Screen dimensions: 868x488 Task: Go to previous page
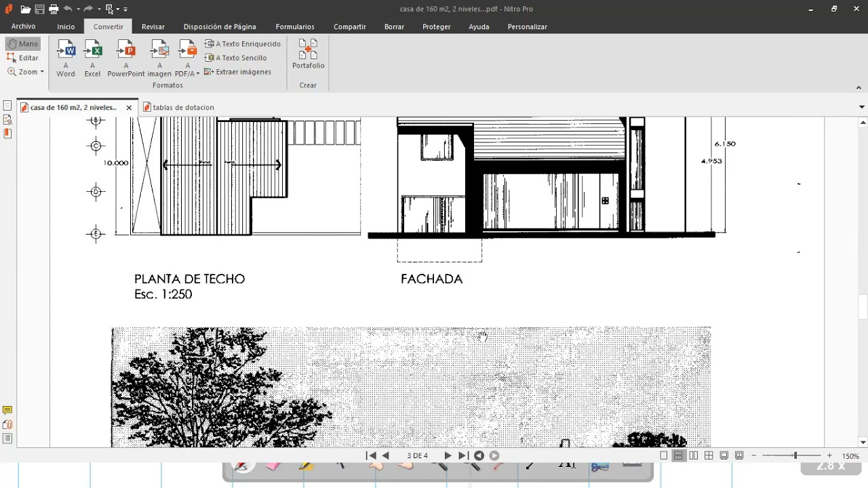point(386,456)
